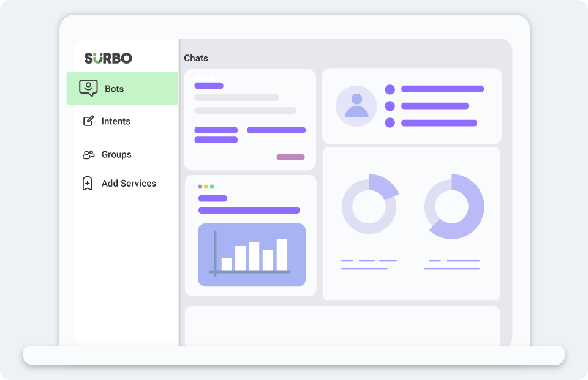Open Add Services from the sidebar
This screenshot has height=380, width=588.
(129, 183)
